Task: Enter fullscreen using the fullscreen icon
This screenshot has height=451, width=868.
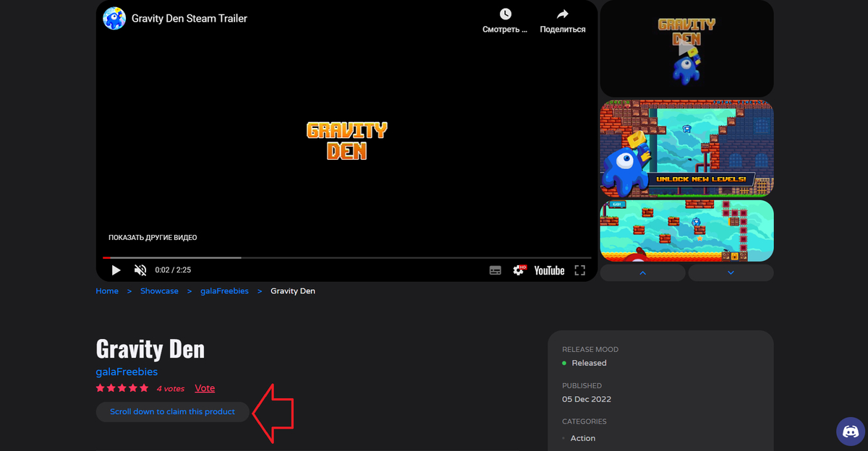Action: 579,270
